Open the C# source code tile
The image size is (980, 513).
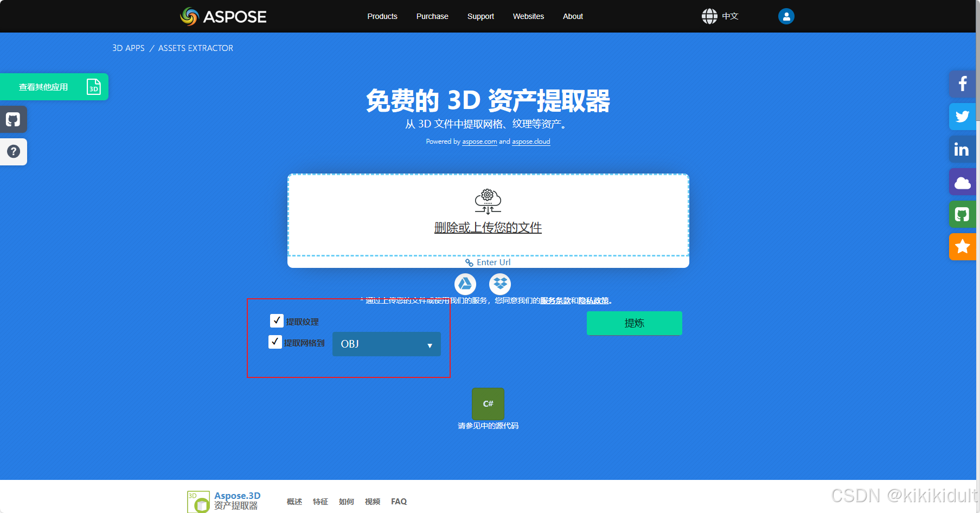click(488, 404)
